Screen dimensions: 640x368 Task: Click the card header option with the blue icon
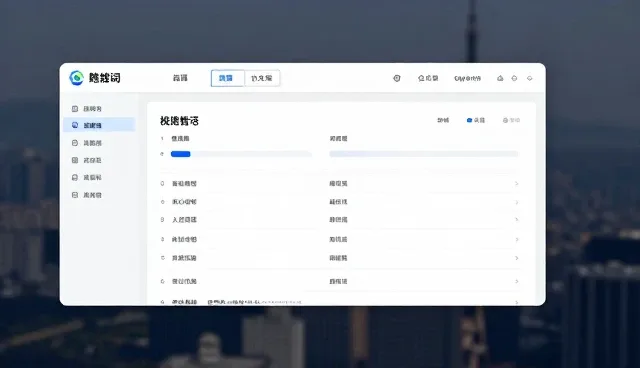476,120
